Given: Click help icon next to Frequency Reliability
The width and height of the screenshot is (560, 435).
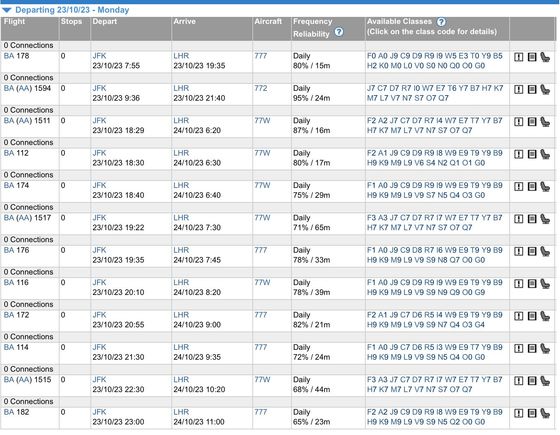Looking at the screenshot, I should pyautogui.click(x=339, y=32).
